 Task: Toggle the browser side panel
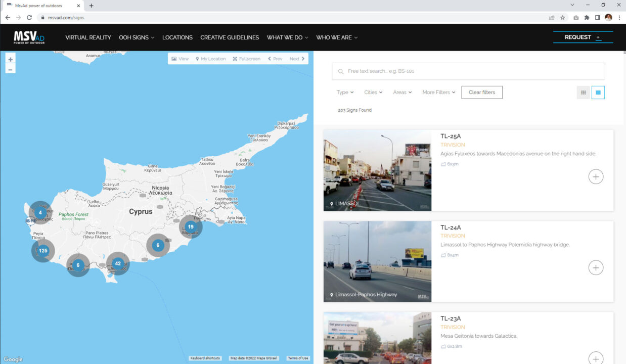click(x=597, y=17)
